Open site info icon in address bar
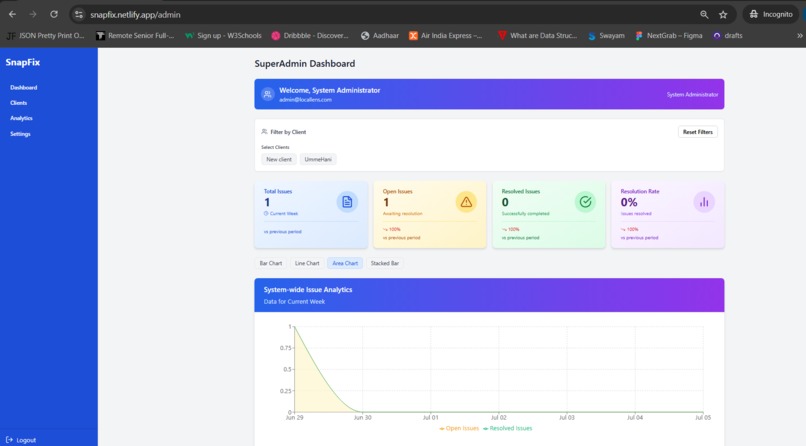Image resolution: width=806 pixels, height=446 pixels. [79, 14]
